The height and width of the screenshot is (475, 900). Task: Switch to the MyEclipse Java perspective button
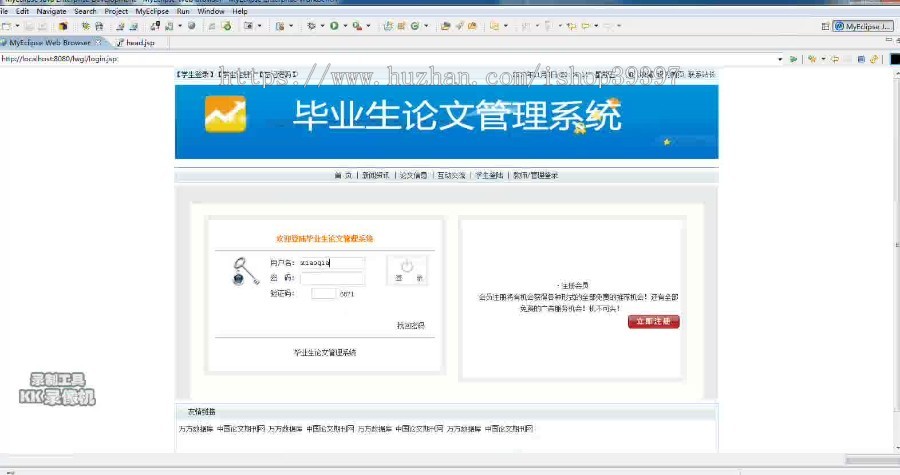click(x=863, y=26)
